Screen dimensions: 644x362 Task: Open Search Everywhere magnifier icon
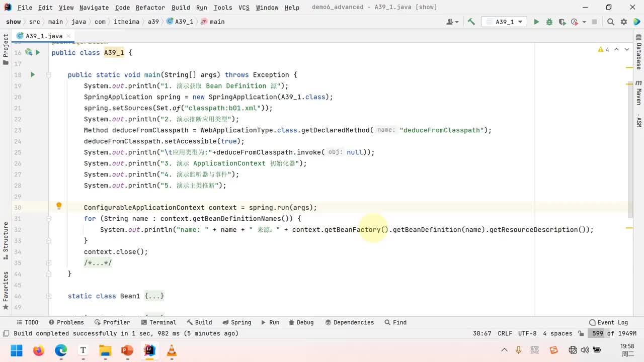click(611, 22)
